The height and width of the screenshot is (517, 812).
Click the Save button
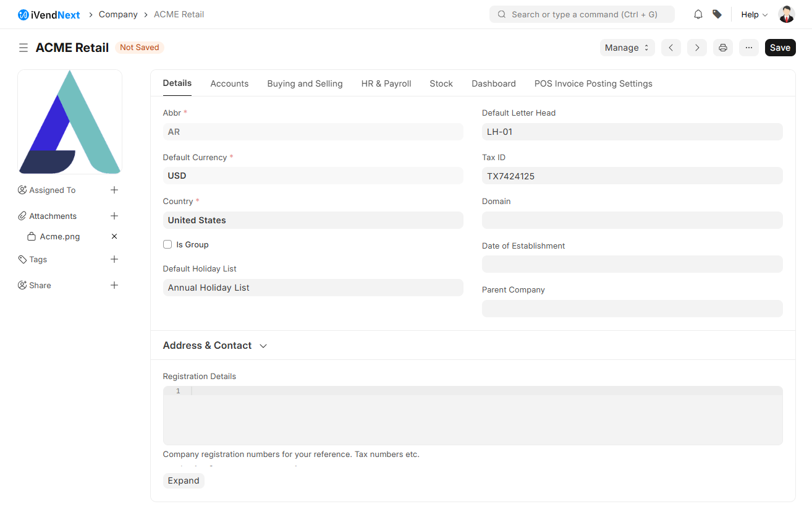tap(780, 48)
